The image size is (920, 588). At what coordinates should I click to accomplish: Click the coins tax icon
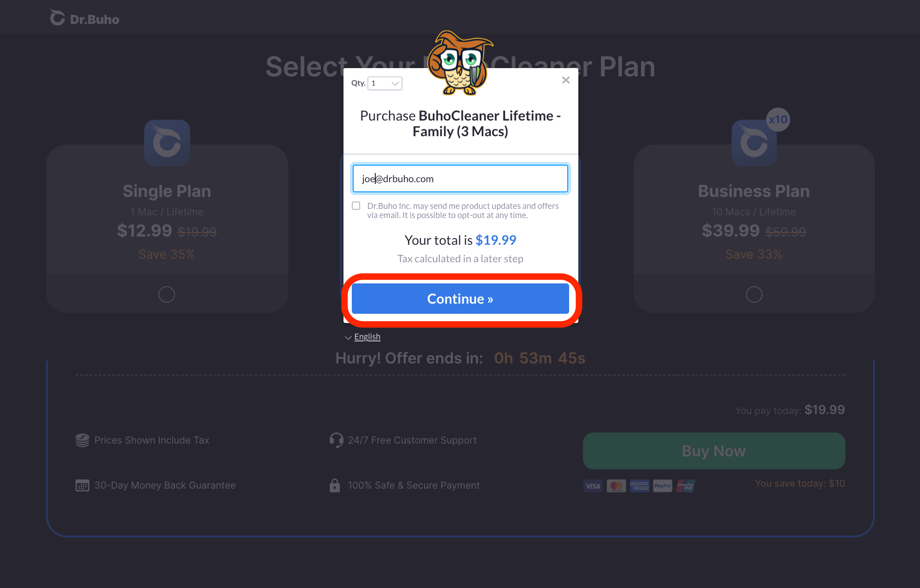coord(82,440)
